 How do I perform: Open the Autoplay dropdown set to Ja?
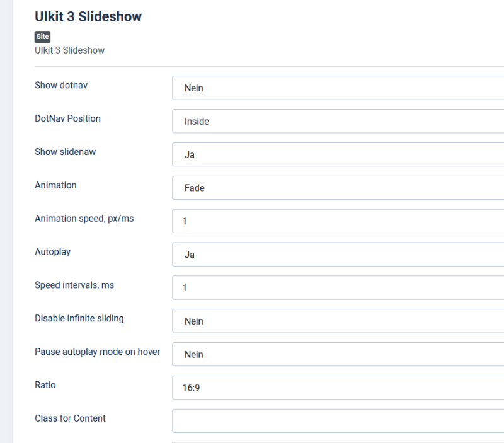(338, 255)
